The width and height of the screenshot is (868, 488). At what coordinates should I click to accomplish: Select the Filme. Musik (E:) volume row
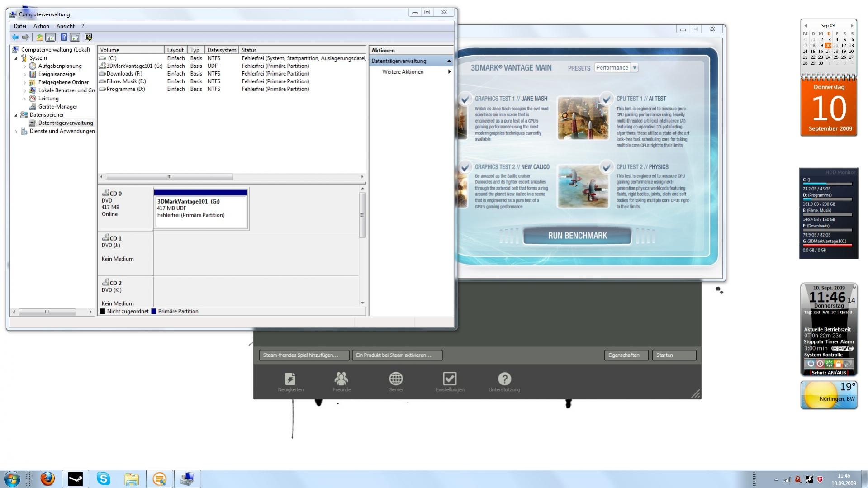232,81
